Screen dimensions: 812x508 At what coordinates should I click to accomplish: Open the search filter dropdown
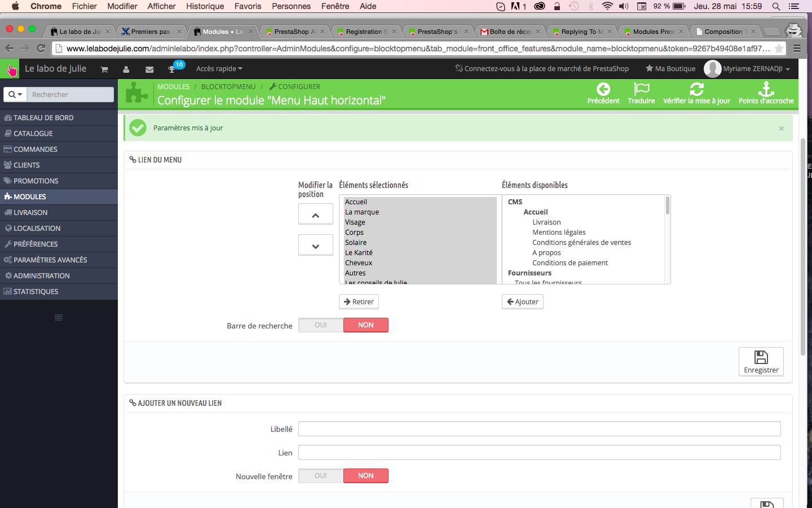pos(15,94)
